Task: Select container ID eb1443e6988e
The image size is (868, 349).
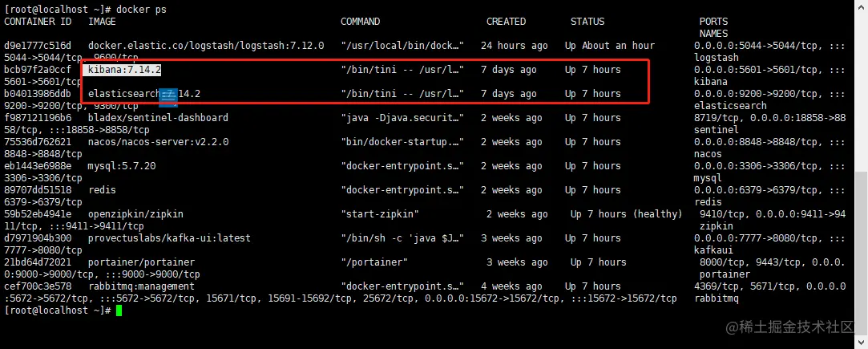Action: point(38,166)
